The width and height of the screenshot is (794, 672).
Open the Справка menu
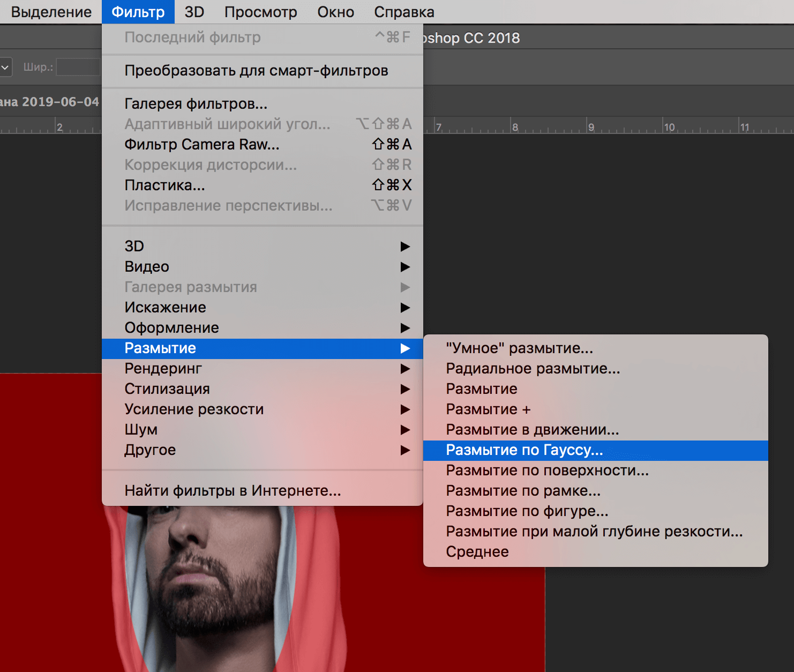405,12
